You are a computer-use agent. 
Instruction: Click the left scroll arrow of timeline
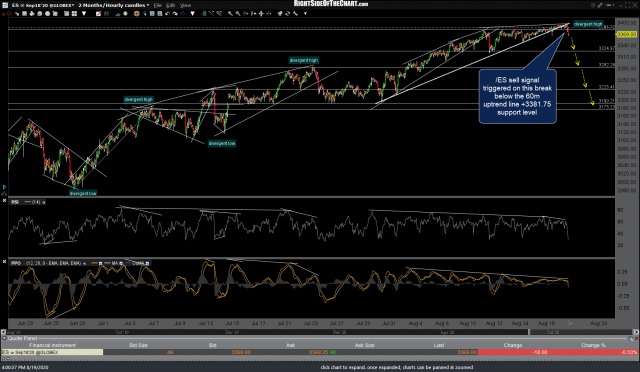[x=3, y=332]
